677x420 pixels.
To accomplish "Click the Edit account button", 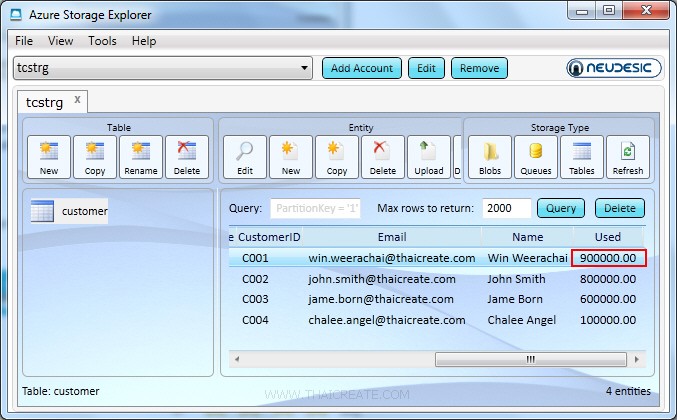I will pos(426,68).
